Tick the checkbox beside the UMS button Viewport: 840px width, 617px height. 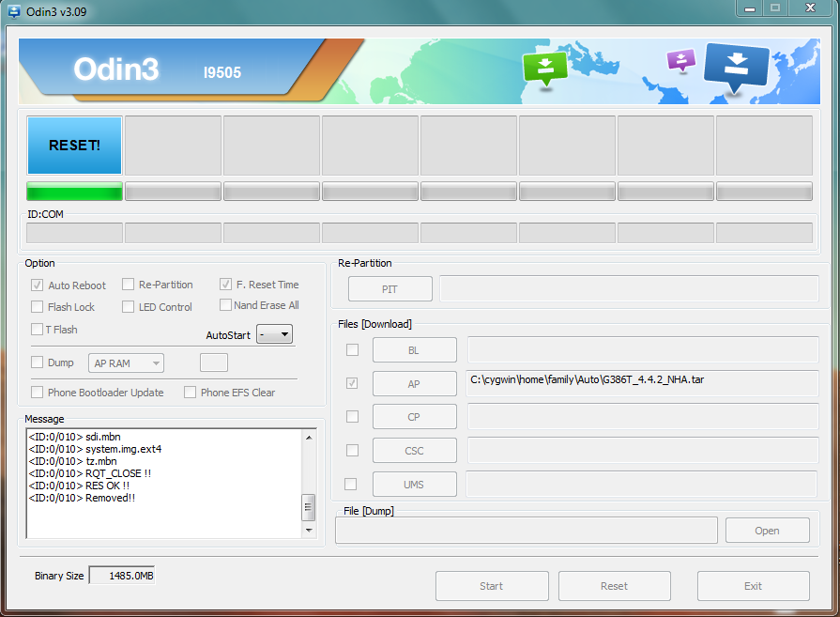351,484
